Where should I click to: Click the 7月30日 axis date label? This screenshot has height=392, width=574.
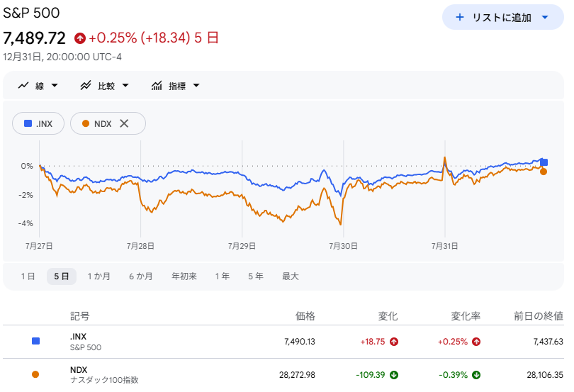pyautogui.click(x=343, y=246)
